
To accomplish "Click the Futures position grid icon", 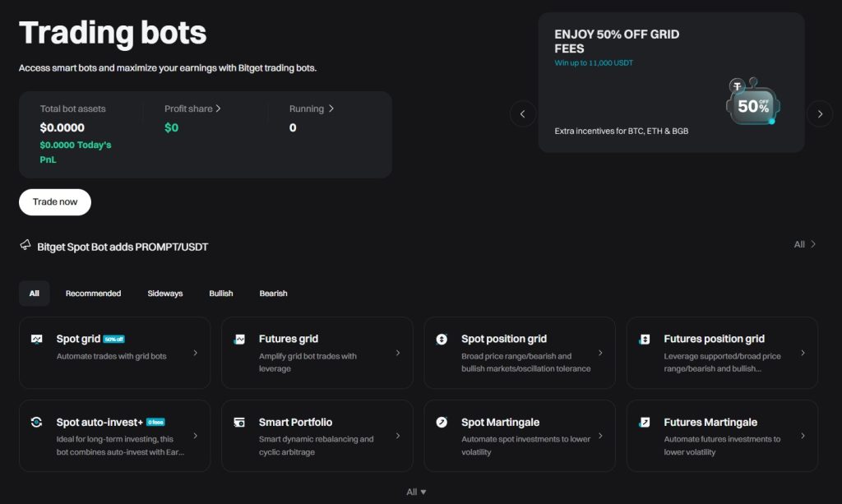I will (x=644, y=338).
